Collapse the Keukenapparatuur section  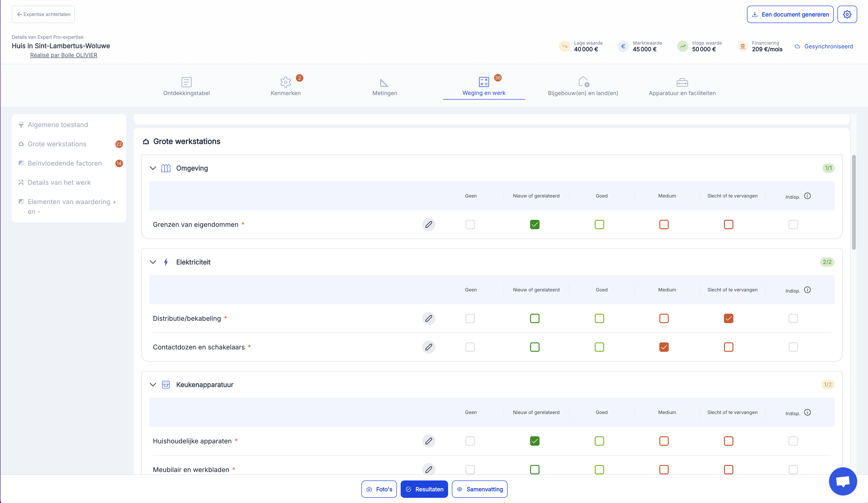pyautogui.click(x=153, y=385)
